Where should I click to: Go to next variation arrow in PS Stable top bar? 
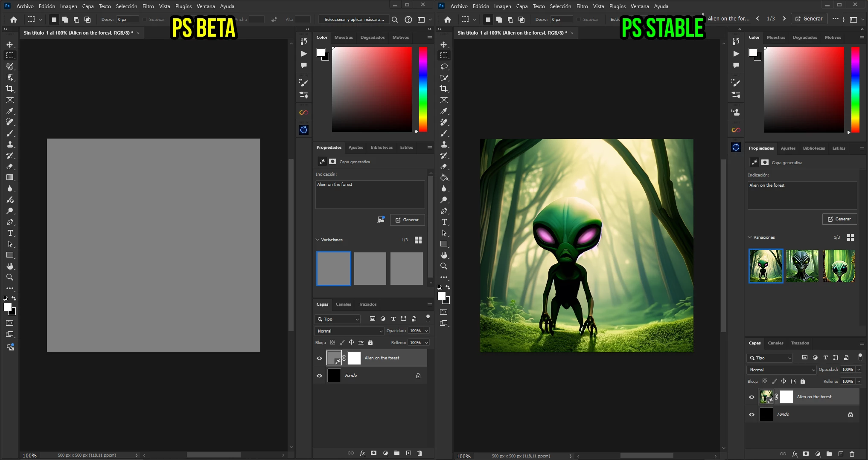click(x=784, y=19)
